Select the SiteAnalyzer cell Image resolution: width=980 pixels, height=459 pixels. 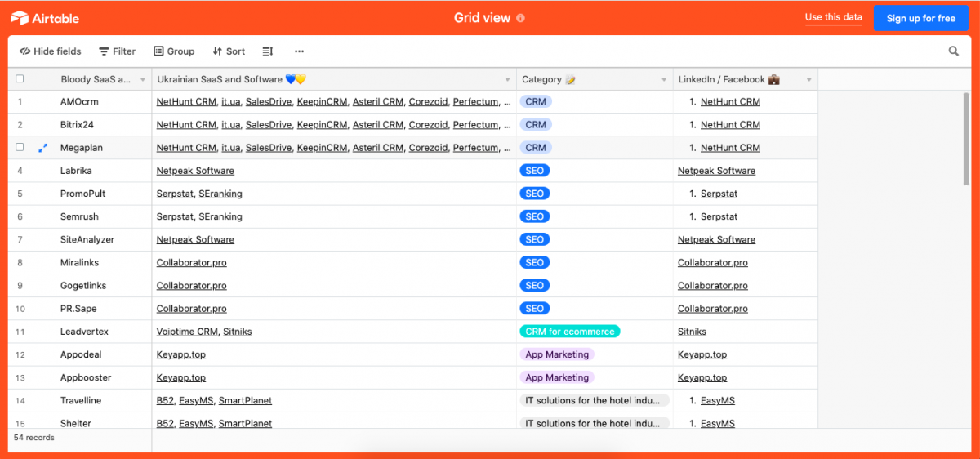(88, 239)
